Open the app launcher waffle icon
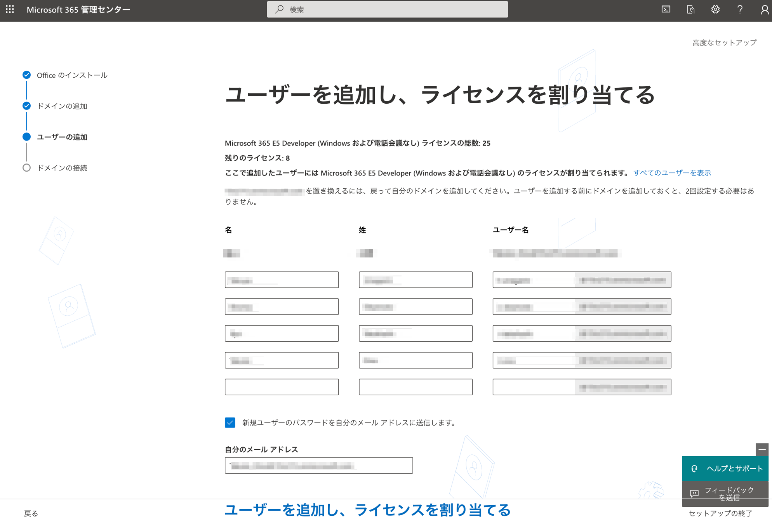The image size is (772, 532). click(x=10, y=9)
